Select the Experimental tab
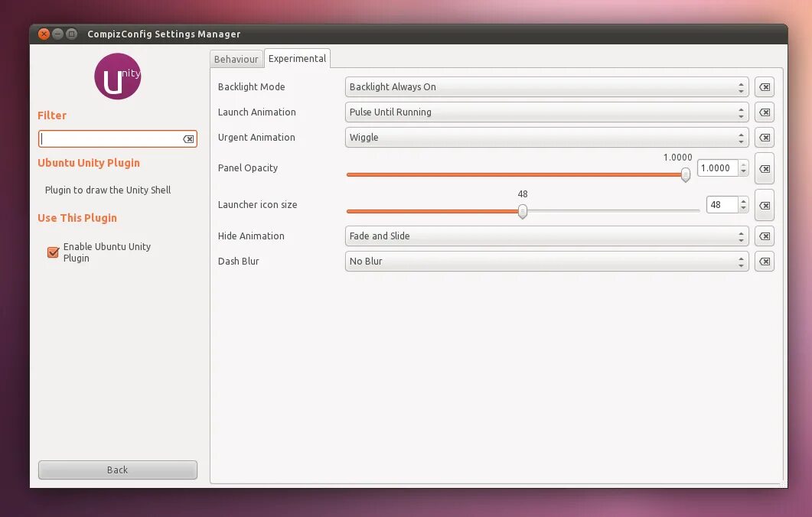 click(x=297, y=57)
